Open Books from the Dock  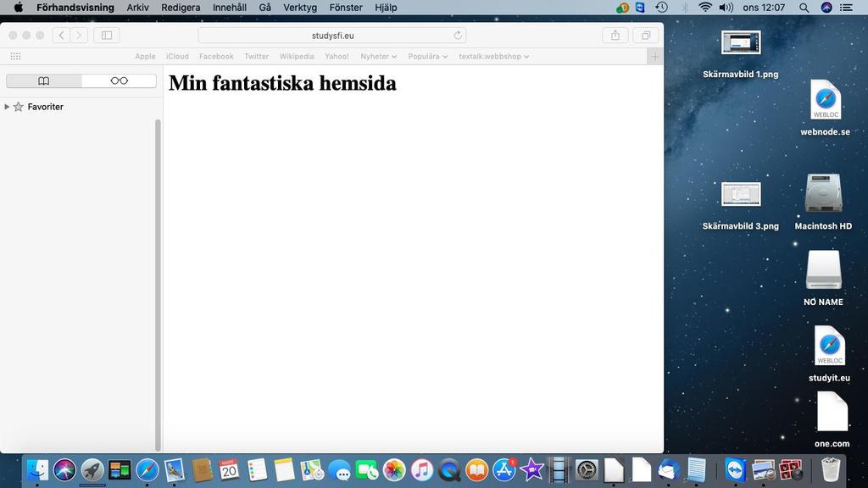[476, 470]
